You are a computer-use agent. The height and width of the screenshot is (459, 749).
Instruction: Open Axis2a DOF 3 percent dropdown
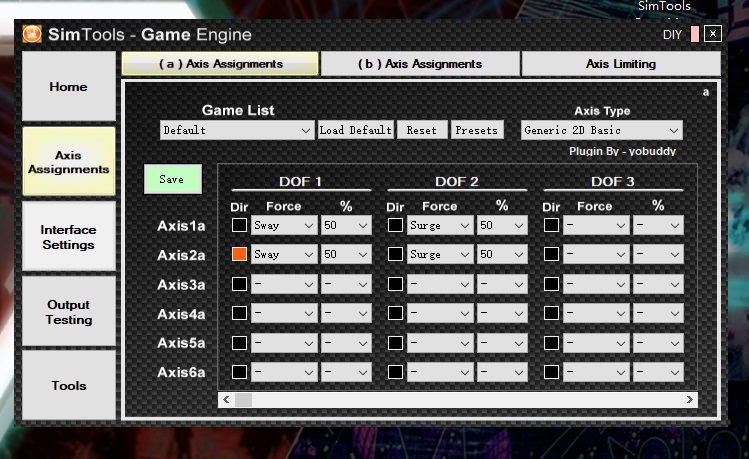coord(658,254)
